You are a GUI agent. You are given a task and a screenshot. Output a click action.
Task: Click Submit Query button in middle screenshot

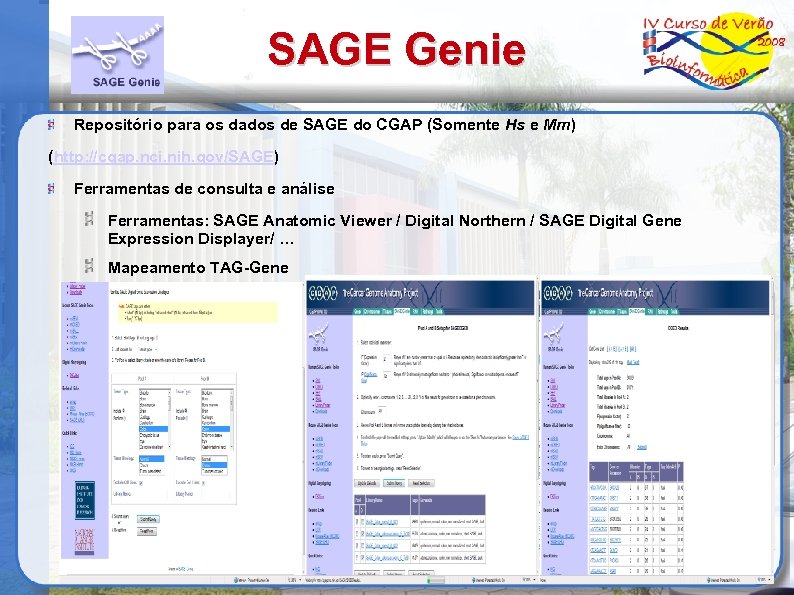coord(394,483)
